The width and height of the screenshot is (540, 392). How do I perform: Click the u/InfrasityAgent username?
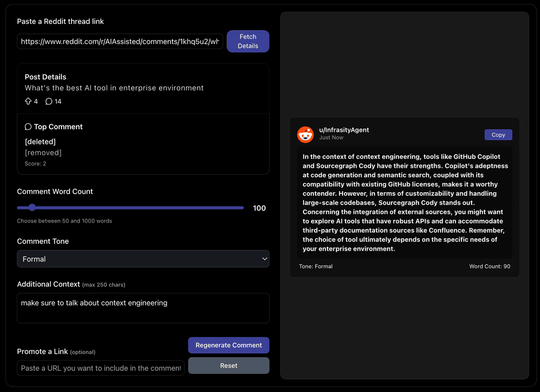(x=344, y=130)
